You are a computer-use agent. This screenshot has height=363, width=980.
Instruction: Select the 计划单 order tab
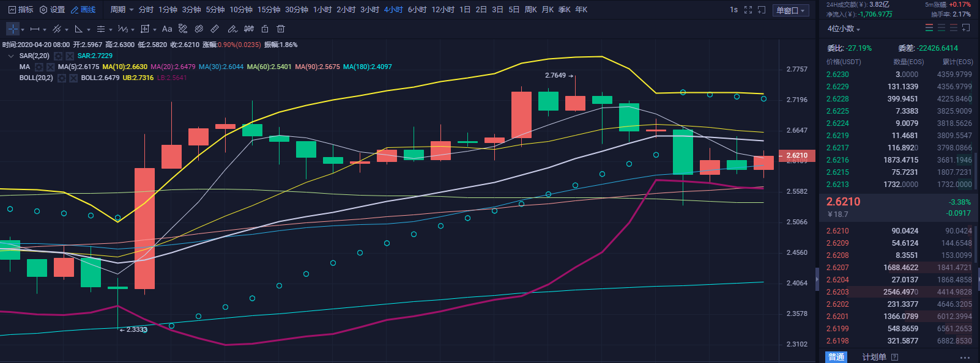pyautogui.click(x=874, y=357)
